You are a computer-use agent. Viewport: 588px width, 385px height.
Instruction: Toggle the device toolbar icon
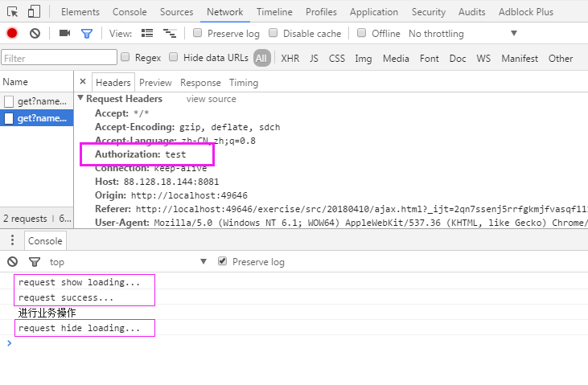coord(34,12)
